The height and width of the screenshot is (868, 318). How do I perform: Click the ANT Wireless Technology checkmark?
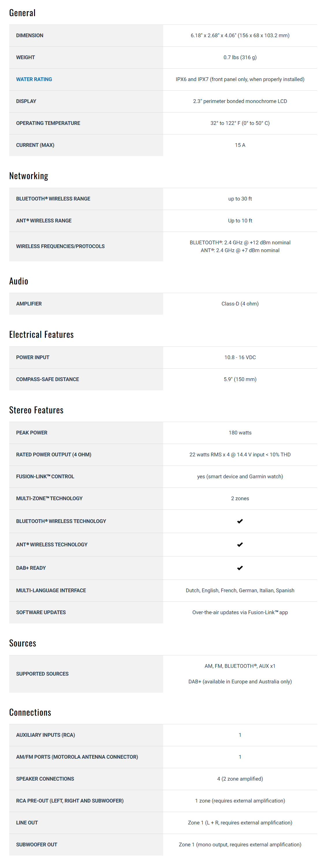(x=240, y=545)
